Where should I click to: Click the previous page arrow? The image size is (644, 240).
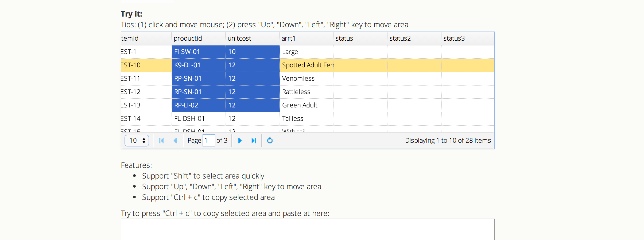coord(175,141)
